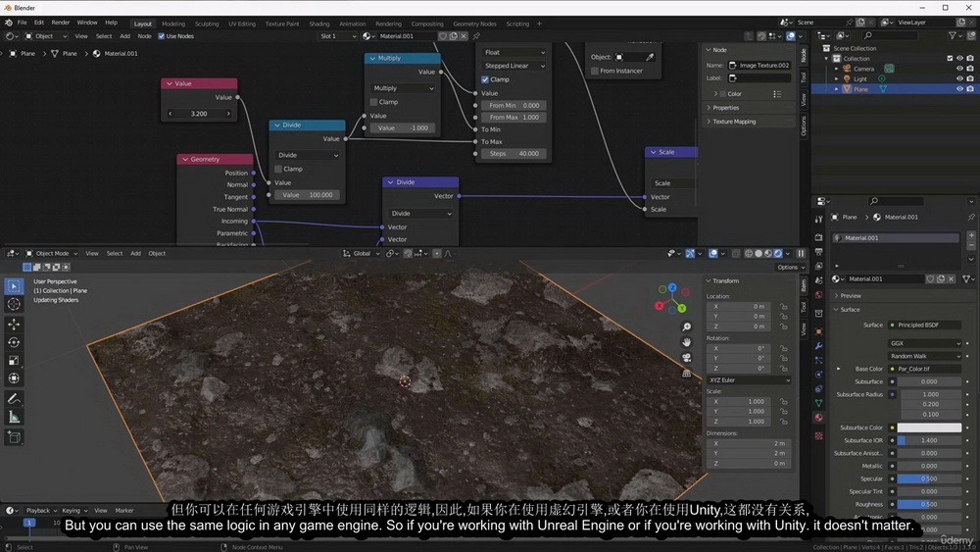Pin the node tree with pin icon
Image resolution: width=980 pixels, height=552 pixels.
(x=476, y=36)
